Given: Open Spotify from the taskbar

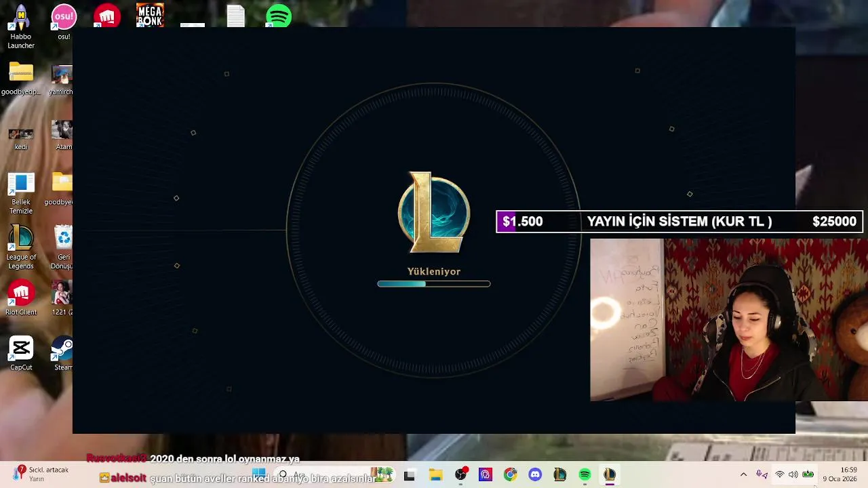Looking at the screenshot, I should coord(585,475).
